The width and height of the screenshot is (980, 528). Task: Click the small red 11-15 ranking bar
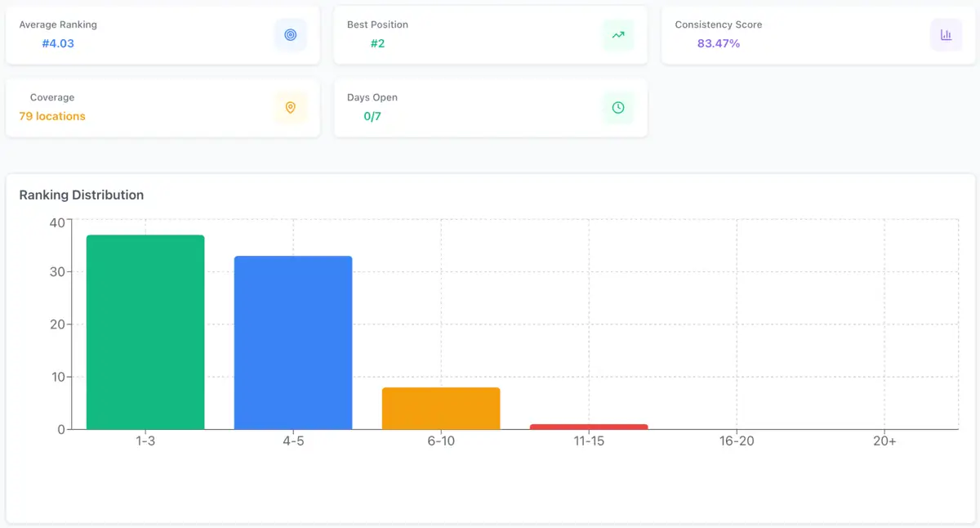click(x=589, y=427)
